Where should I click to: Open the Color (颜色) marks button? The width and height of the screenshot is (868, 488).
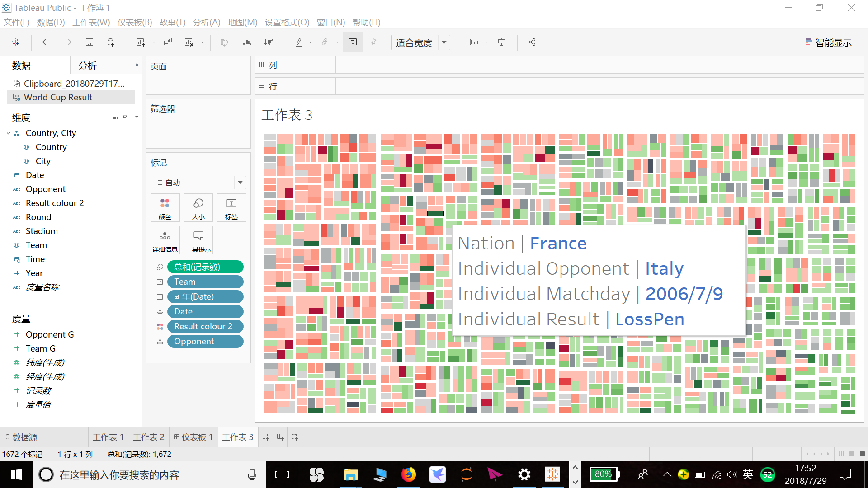(x=165, y=208)
